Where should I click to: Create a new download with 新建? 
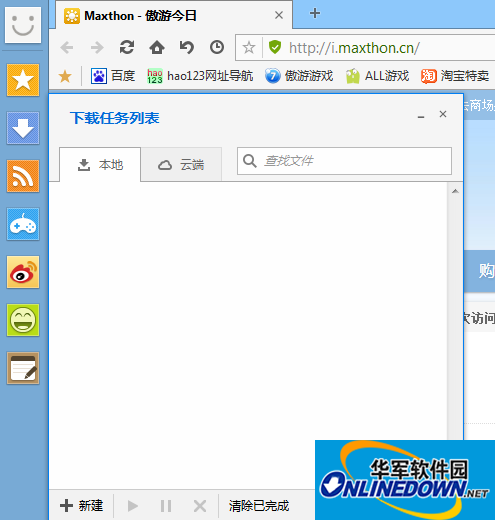click(82, 506)
